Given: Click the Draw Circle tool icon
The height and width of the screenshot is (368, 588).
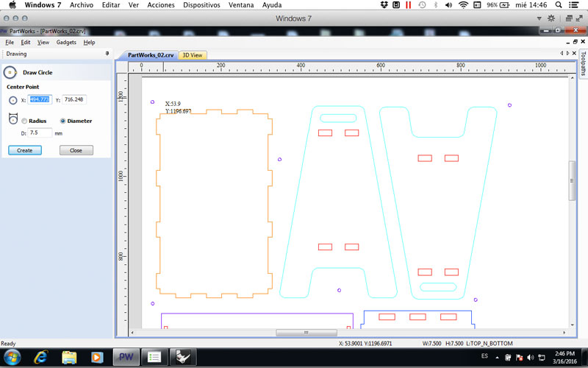Looking at the screenshot, I should point(10,72).
